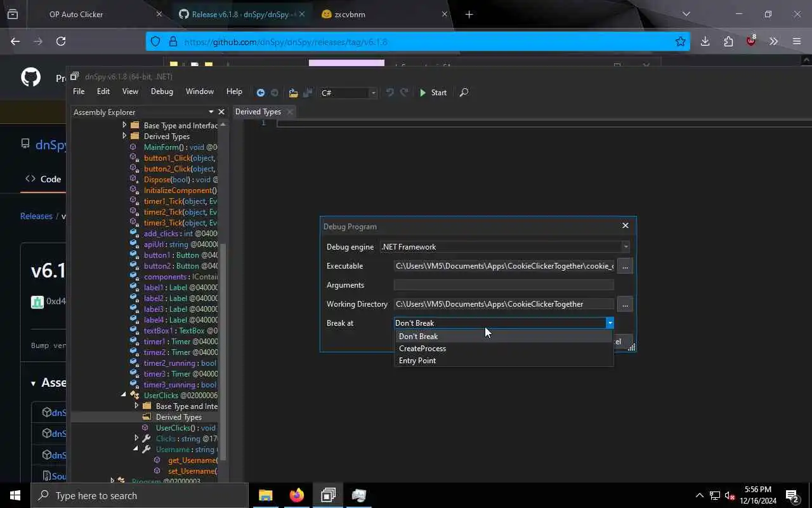Click the Redo icon in dnSpy toolbar
The width and height of the screenshot is (812, 508).
point(404,93)
